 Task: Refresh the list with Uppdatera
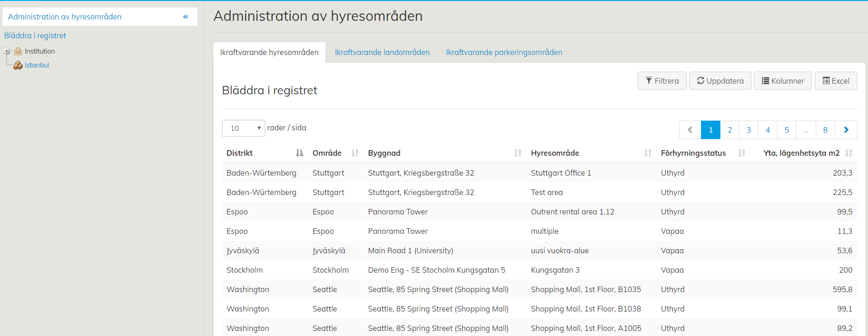pyautogui.click(x=720, y=81)
